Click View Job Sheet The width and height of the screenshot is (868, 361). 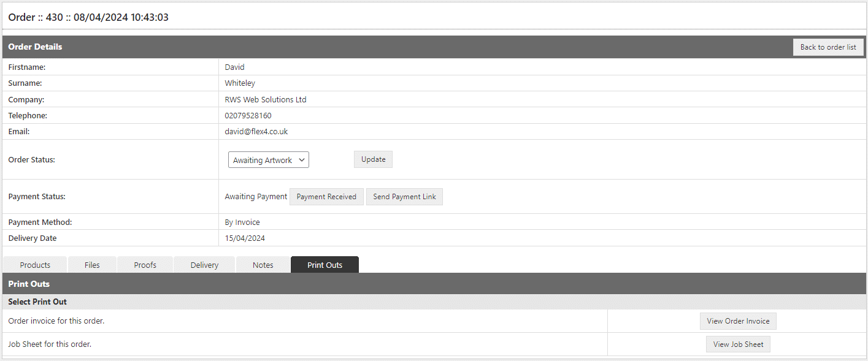click(x=737, y=344)
